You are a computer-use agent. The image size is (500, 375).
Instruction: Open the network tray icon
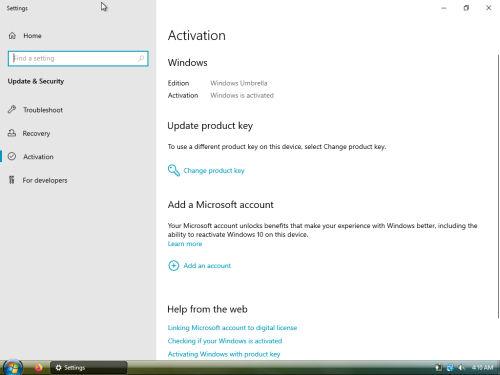[450, 367]
